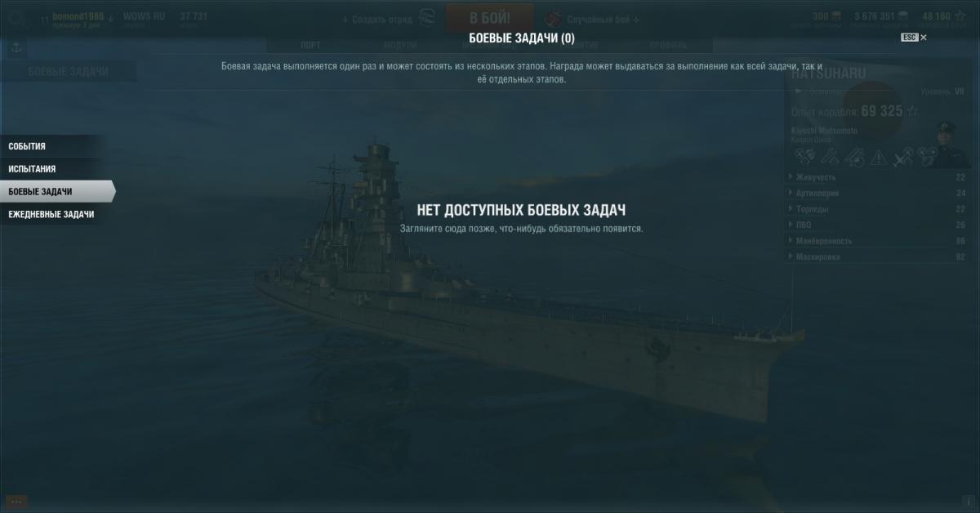This screenshot has width=980, height=513.
Task: Select Испытания in the side menu
Action: click(x=53, y=169)
